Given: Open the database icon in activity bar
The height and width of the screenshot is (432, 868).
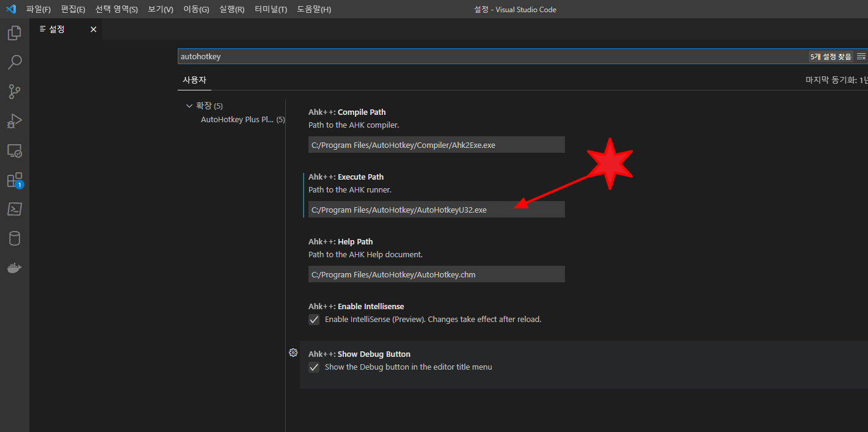Looking at the screenshot, I should pyautogui.click(x=15, y=238).
